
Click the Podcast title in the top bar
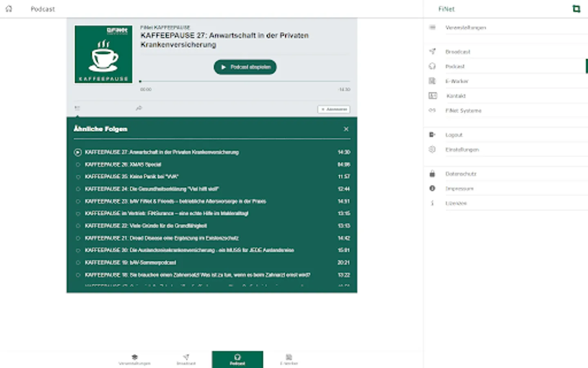42,9
